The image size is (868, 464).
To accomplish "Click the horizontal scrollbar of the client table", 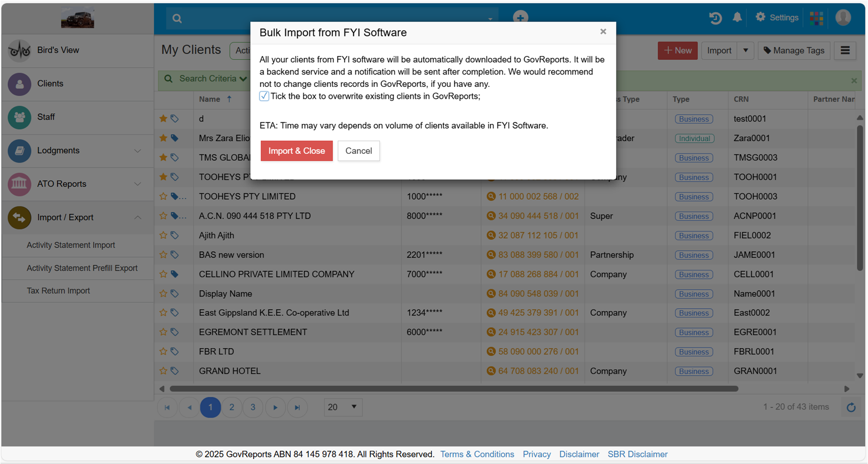I will point(454,389).
